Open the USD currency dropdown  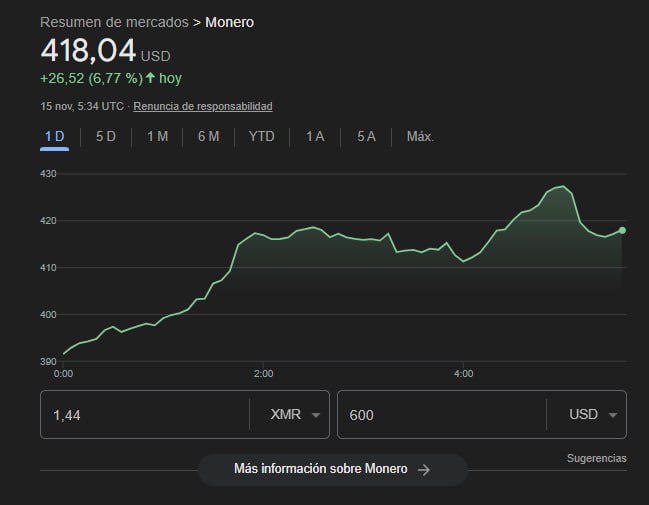591,415
